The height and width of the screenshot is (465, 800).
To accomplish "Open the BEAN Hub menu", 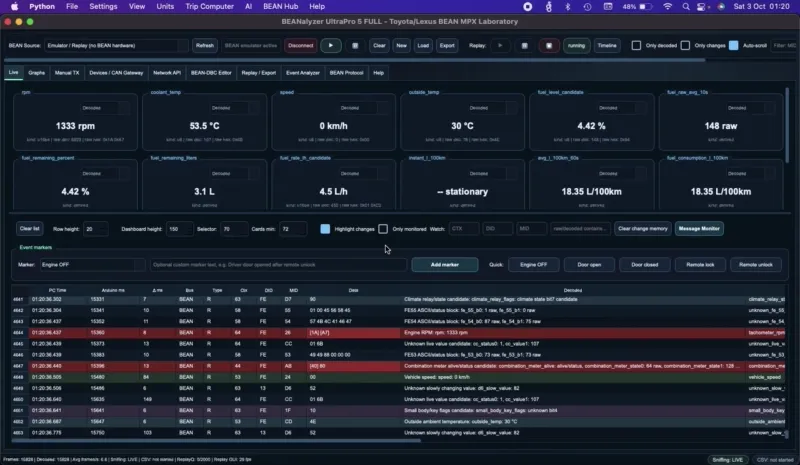I will (281, 7).
